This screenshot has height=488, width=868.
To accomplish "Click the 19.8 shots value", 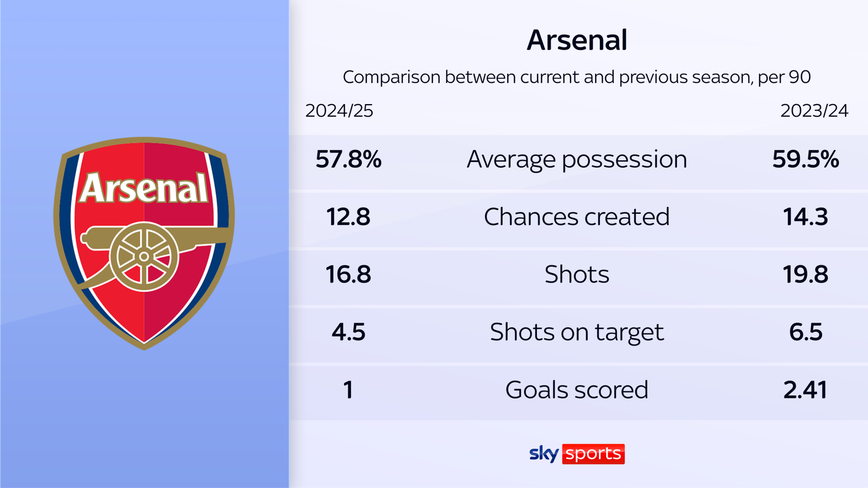I will click(x=806, y=274).
